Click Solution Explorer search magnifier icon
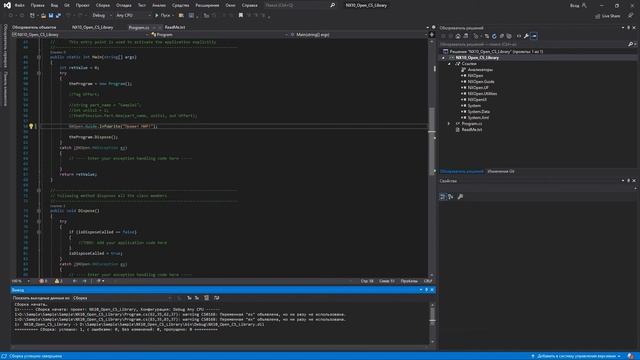640x360 pixels. coord(630,44)
